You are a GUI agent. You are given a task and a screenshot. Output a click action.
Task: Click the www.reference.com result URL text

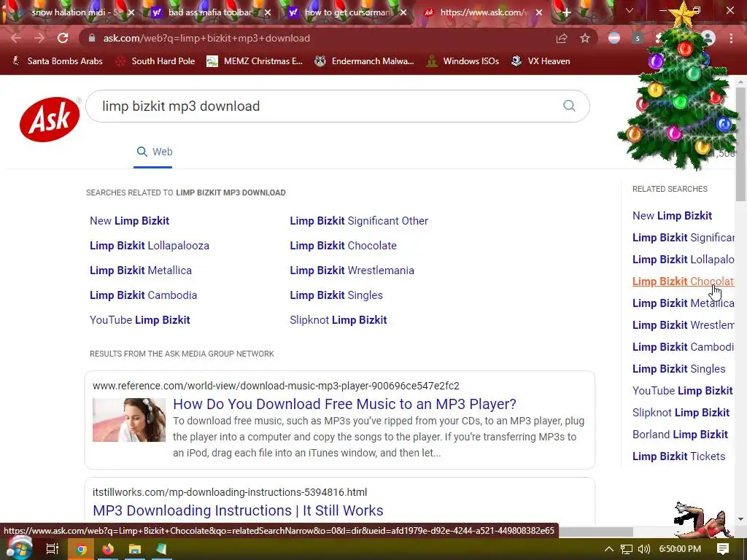(x=276, y=385)
